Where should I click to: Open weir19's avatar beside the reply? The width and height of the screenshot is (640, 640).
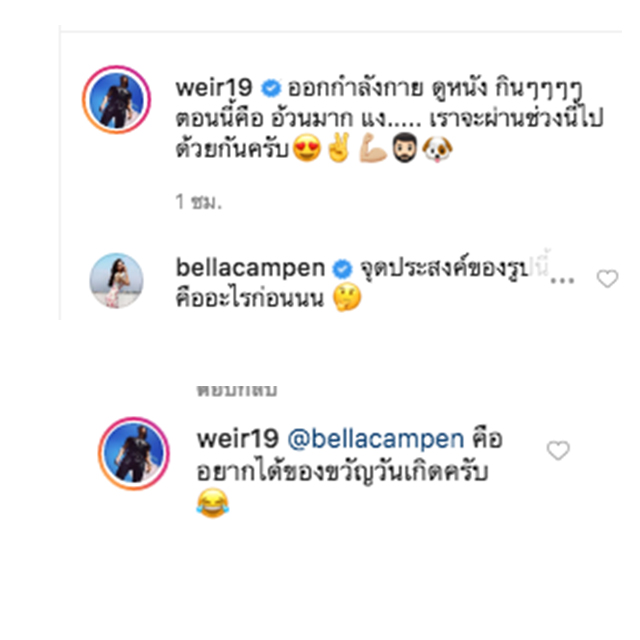coord(131,451)
